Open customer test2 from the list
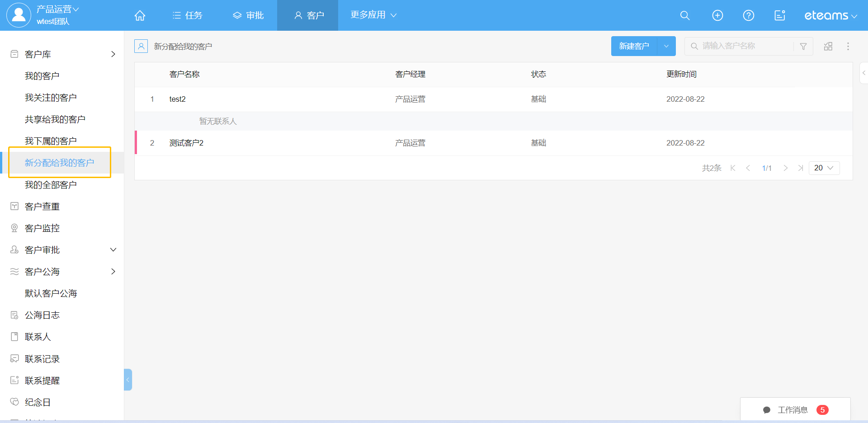This screenshot has height=423, width=868. click(178, 99)
